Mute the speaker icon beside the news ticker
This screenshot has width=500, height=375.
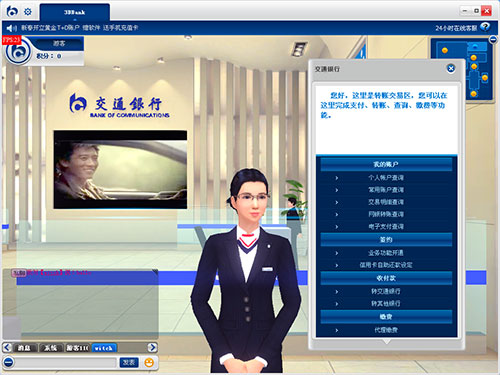pyautogui.click(x=11, y=28)
